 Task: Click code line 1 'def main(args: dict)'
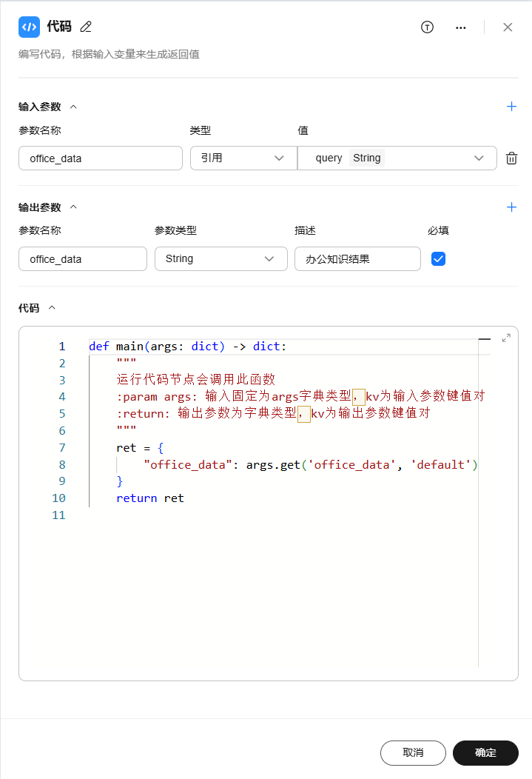coord(188,347)
